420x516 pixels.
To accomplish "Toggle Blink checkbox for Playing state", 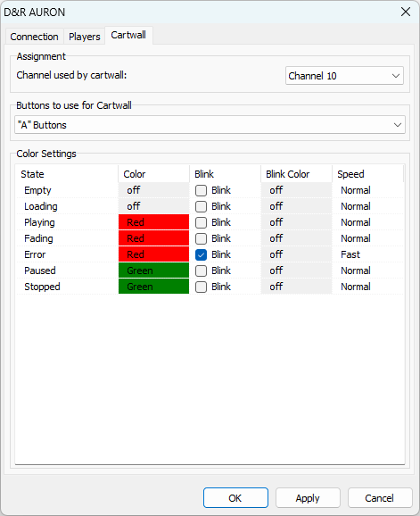I will pos(201,222).
